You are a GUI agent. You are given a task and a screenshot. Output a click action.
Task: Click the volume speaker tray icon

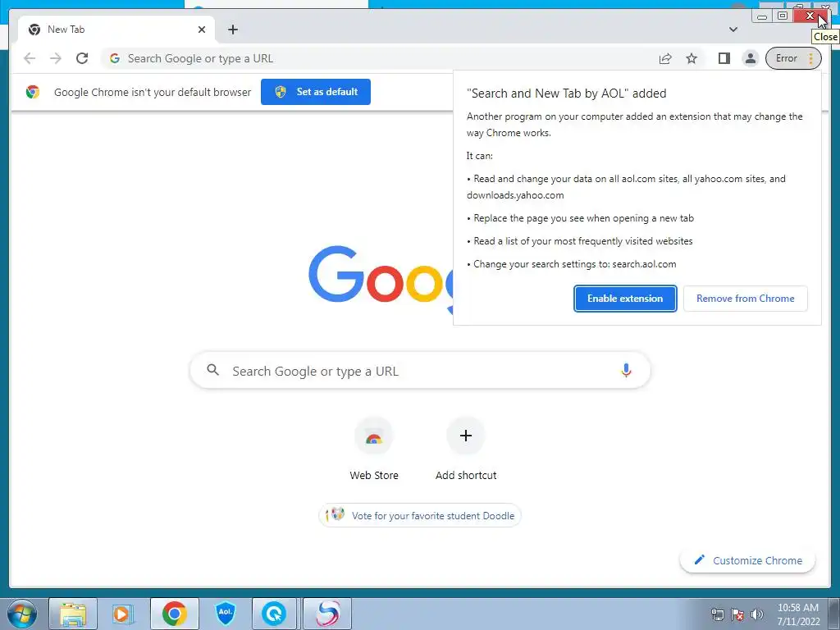[x=757, y=614]
